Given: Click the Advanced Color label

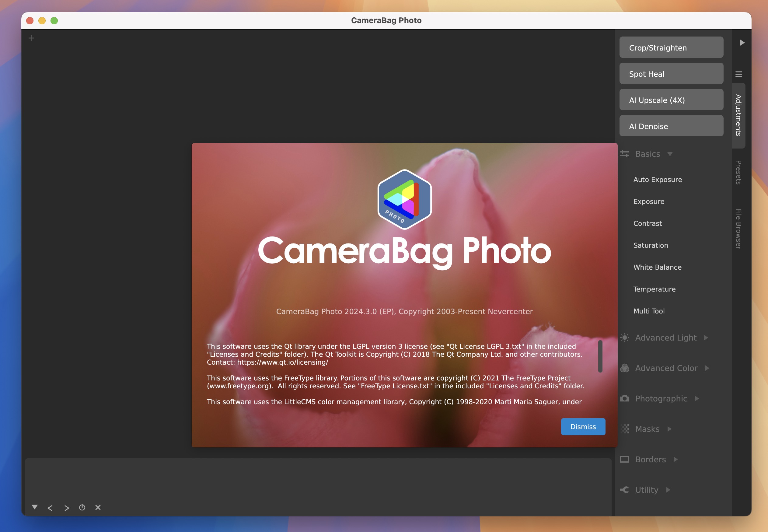Looking at the screenshot, I should 666,368.
